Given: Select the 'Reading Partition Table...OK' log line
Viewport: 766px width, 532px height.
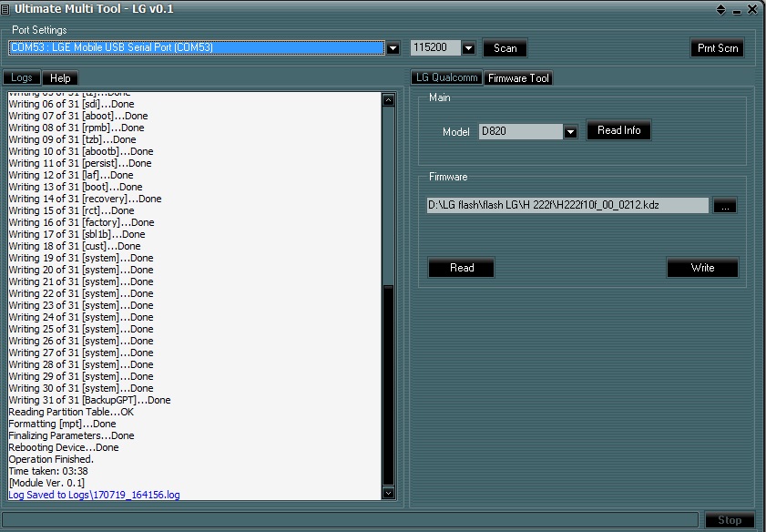Looking at the screenshot, I should coord(71,413).
